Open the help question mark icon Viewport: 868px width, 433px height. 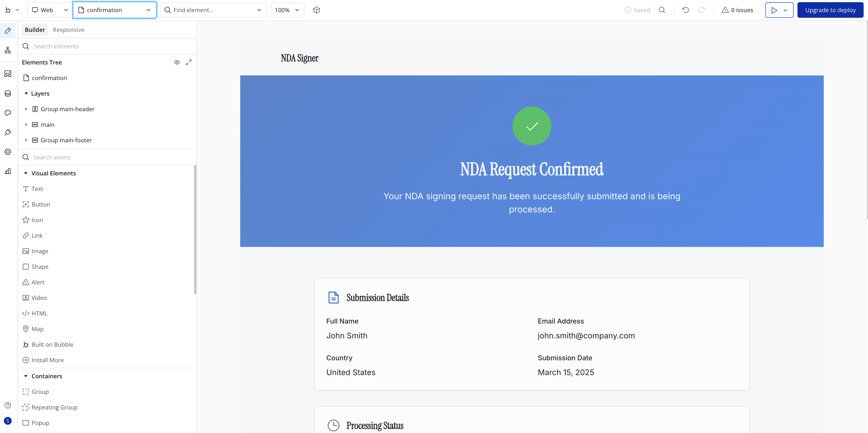click(8, 405)
